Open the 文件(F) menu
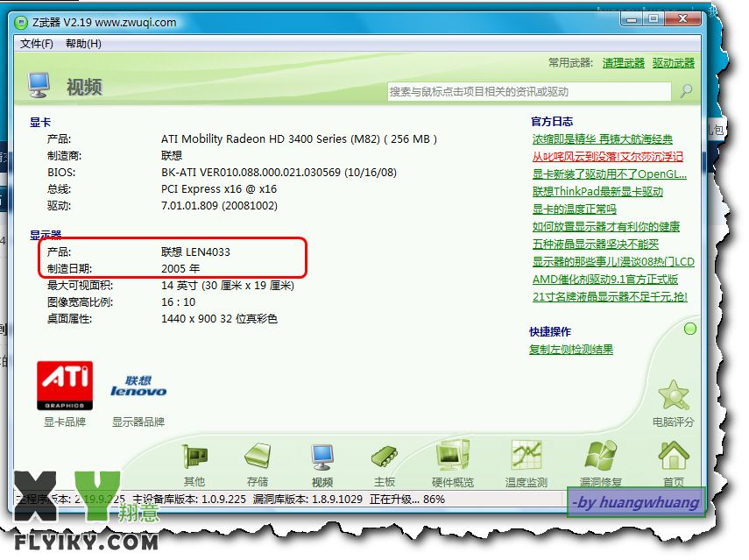Screen dimensions: 749x560 coord(36,44)
